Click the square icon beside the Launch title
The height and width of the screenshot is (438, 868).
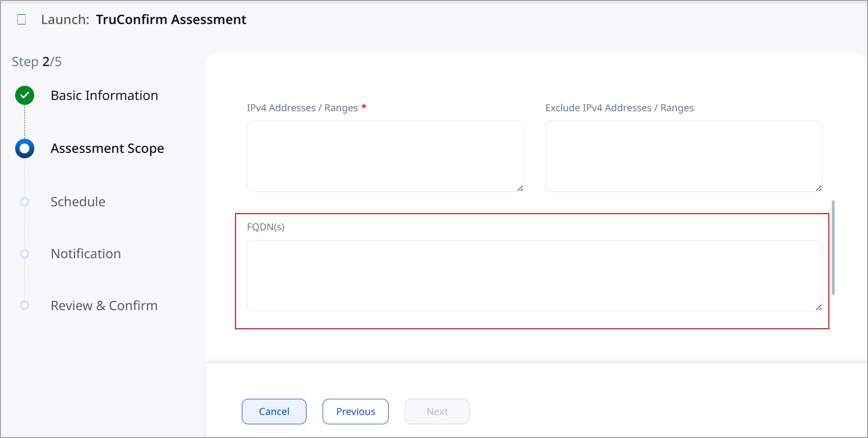tap(22, 20)
